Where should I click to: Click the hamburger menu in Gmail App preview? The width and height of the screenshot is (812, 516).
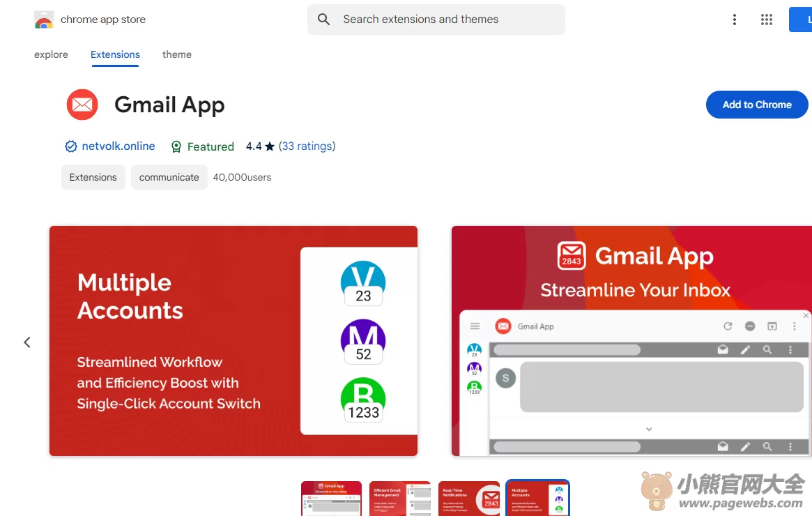pyautogui.click(x=475, y=326)
